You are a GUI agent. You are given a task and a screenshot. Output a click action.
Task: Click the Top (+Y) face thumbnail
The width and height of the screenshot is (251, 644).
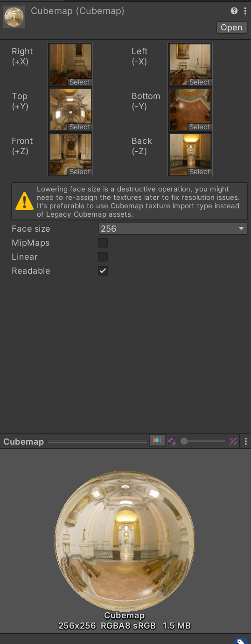pyautogui.click(x=70, y=110)
